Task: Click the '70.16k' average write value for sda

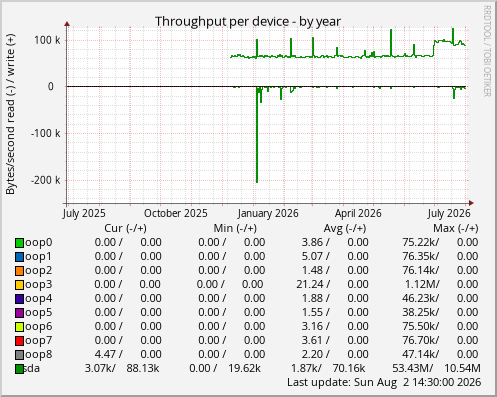Action: (349, 368)
